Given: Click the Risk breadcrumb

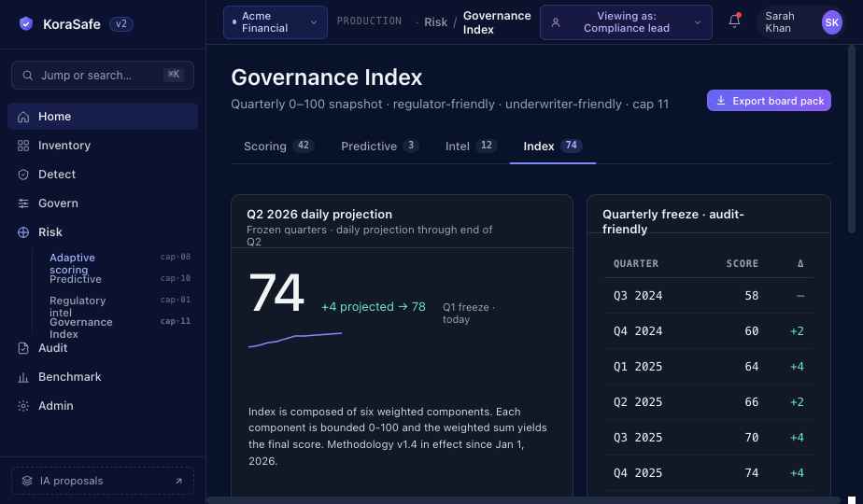Looking at the screenshot, I should [x=435, y=22].
